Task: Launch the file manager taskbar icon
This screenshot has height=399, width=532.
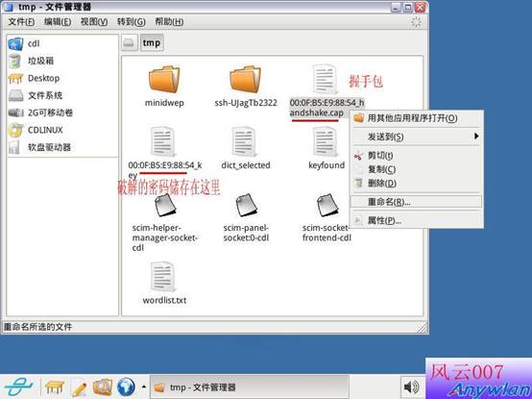Action: [x=103, y=387]
